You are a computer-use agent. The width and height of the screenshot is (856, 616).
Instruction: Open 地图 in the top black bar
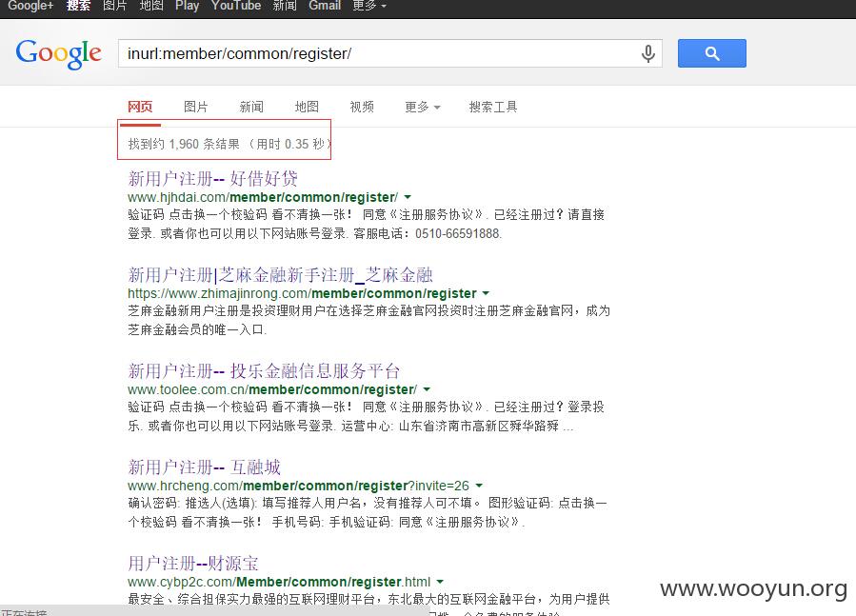coord(151,6)
